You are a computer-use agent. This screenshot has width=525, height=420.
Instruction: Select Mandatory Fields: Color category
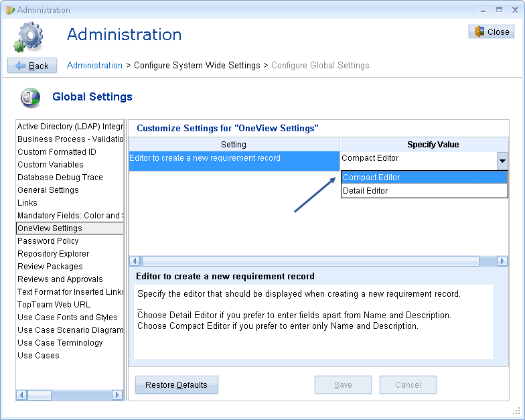click(x=70, y=216)
